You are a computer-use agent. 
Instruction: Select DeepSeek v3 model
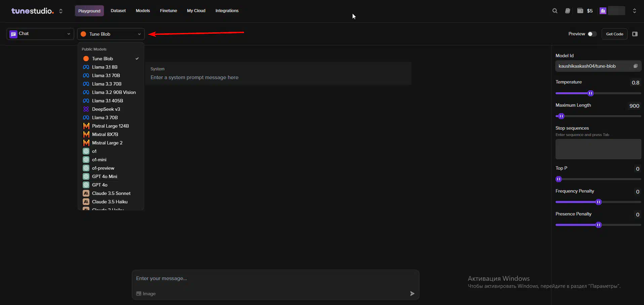point(111,109)
